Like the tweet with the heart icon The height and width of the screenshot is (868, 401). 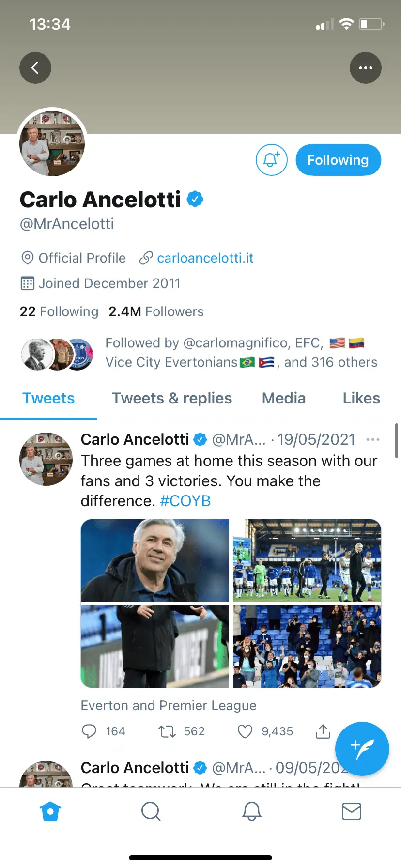[245, 731]
